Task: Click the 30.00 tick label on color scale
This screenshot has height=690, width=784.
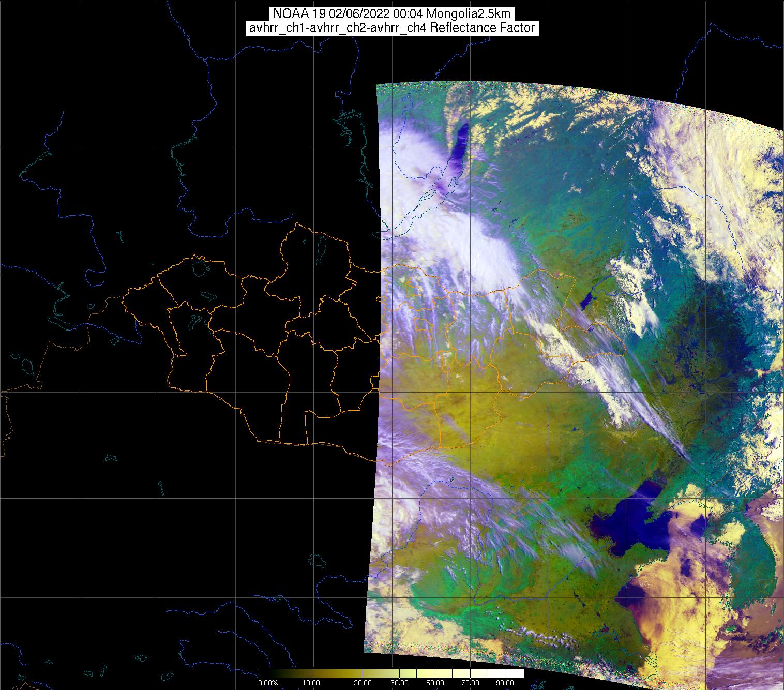Action: [398, 683]
